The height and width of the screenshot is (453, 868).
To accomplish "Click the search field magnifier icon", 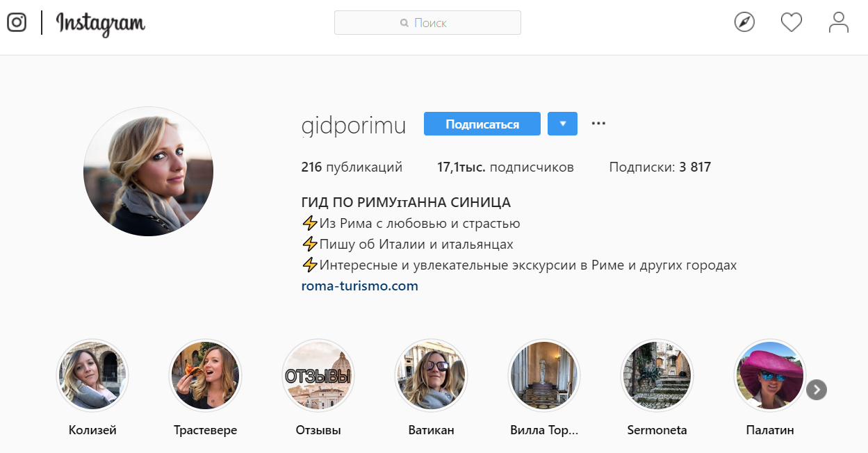I will 404,23.
